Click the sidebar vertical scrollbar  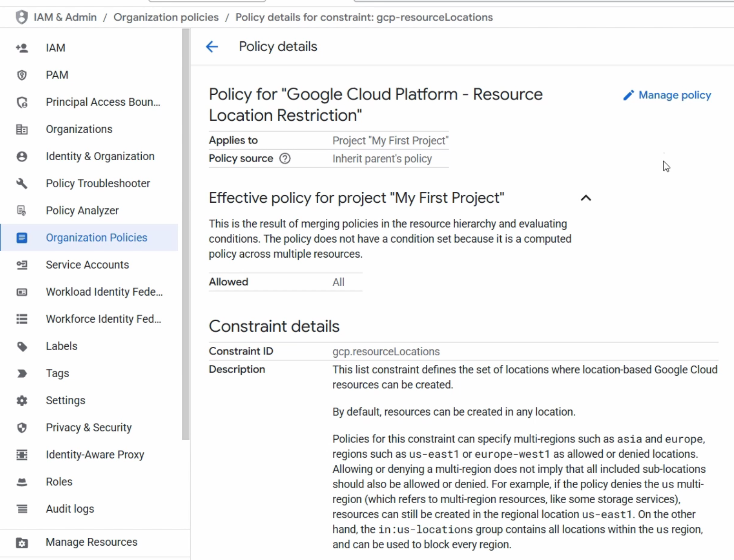tap(186, 235)
